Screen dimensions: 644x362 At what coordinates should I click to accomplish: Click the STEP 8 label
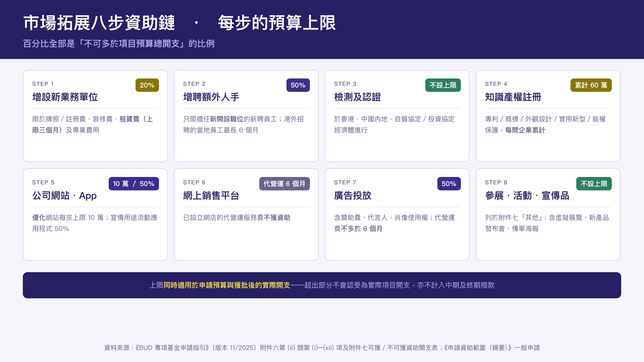click(x=496, y=182)
